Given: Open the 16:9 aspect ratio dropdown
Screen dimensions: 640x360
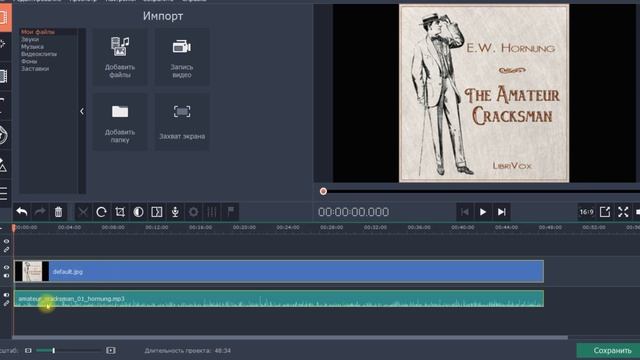Looking at the screenshot, I should [x=587, y=212].
